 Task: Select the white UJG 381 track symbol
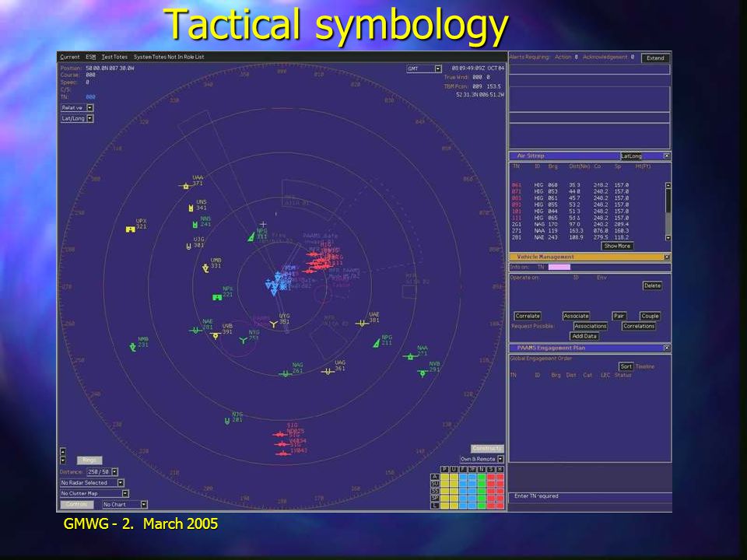188,246
